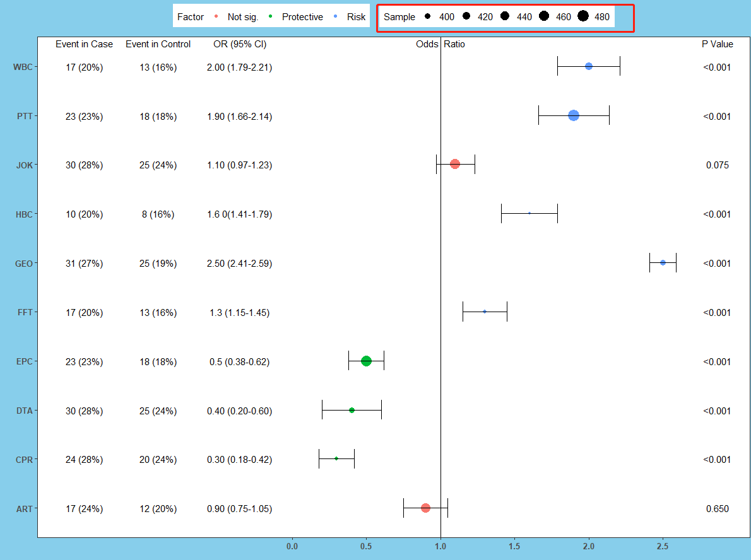Select the 440 sample size legend dot
The height and width of the screenshot is (560, 751).
pos(505,16)
